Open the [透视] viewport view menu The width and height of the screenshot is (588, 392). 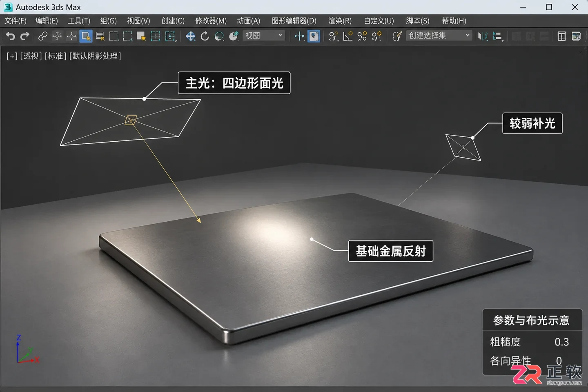coord(31,56)
